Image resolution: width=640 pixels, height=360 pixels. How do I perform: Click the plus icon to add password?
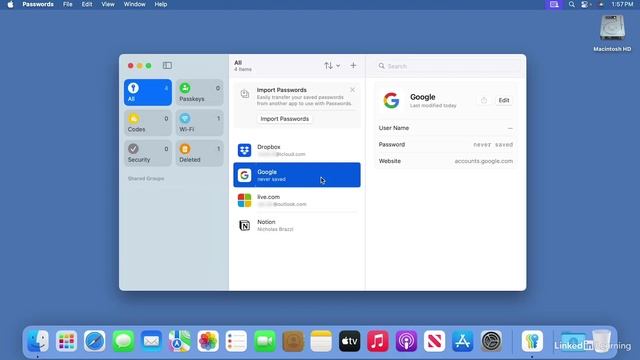(353, 65)
